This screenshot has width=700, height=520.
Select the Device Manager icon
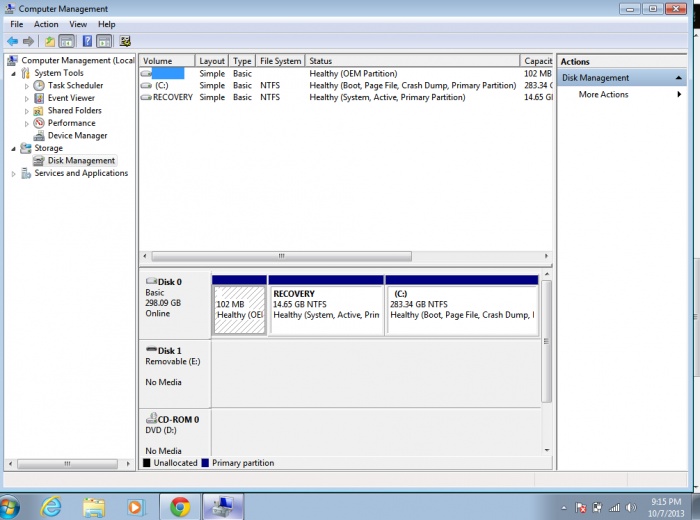click(x=39, y=135)
